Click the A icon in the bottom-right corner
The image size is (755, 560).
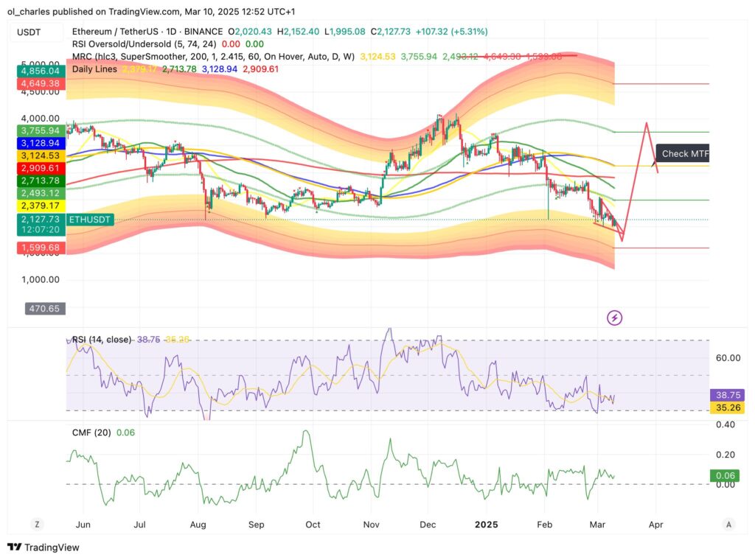coord(728,524)
